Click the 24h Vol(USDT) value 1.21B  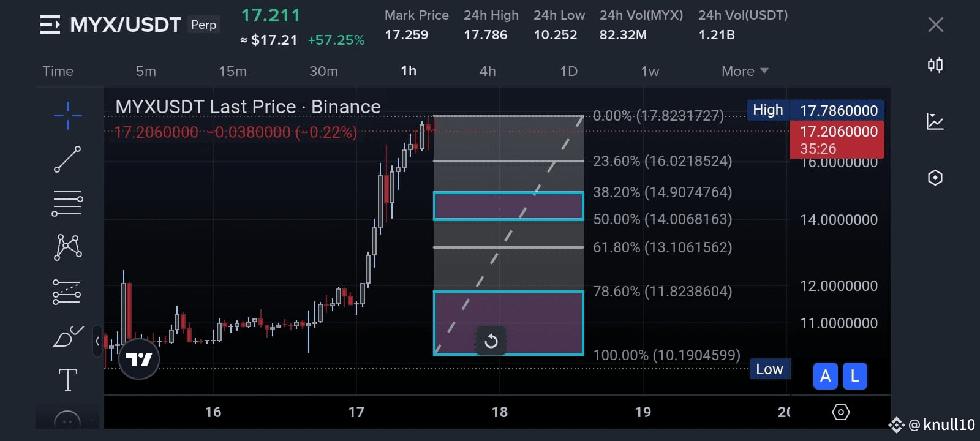pos(717,35)
